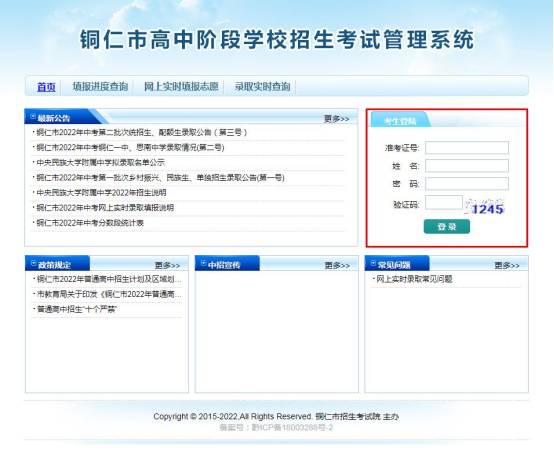Image resolution: width=554 pixels, height=451 pixels.
Task: Click the 常见问题 panel header icon
Action: pyautogui.click(x=373, y=263)
